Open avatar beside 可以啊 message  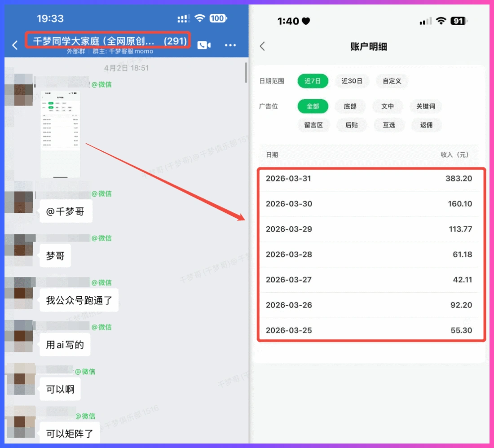coord(21,379)
